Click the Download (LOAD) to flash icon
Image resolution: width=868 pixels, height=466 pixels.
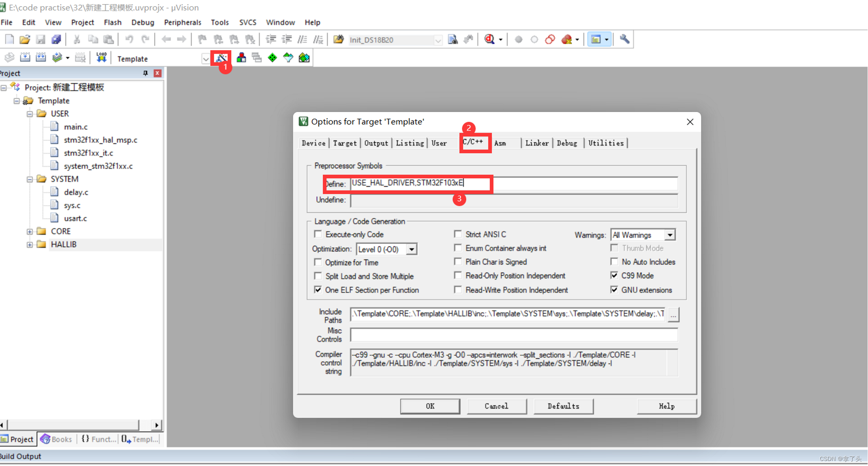pos(101,58)
